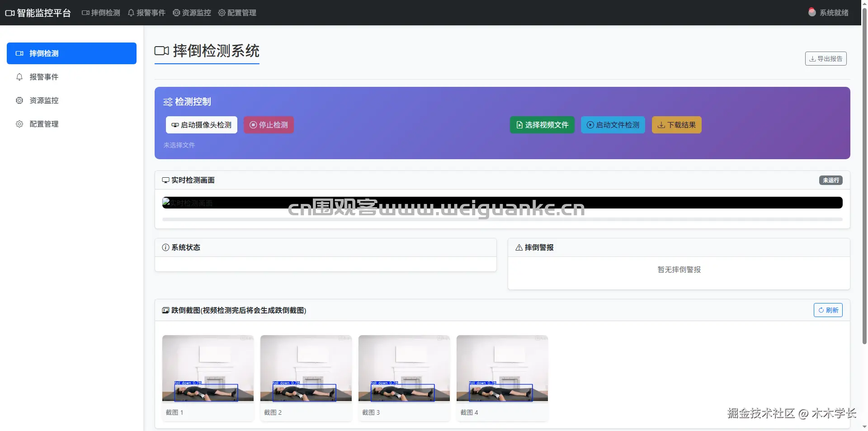Screen dimensions: 868x431
Task: Click the gear icon beside 配置管理 in sidebar
Action: 19,124
